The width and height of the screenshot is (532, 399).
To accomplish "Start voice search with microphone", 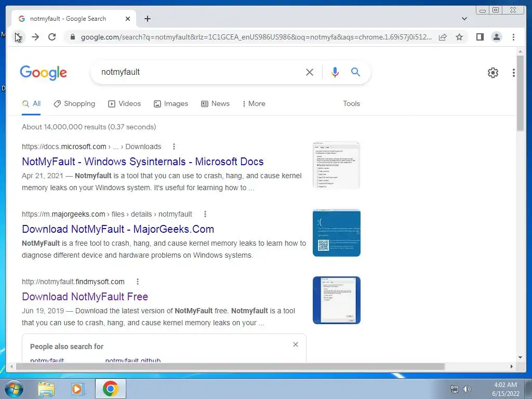I will click(x=335, y=72).
